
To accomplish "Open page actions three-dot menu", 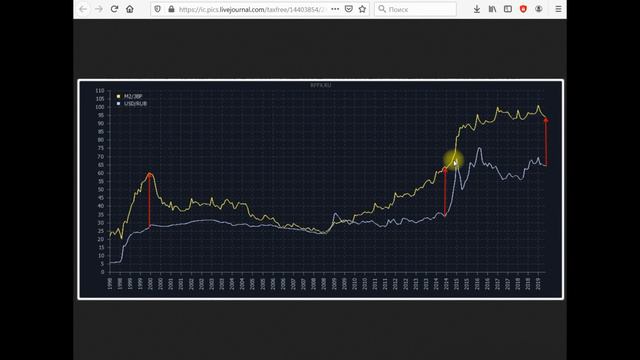I will click(x=335, y=9).
